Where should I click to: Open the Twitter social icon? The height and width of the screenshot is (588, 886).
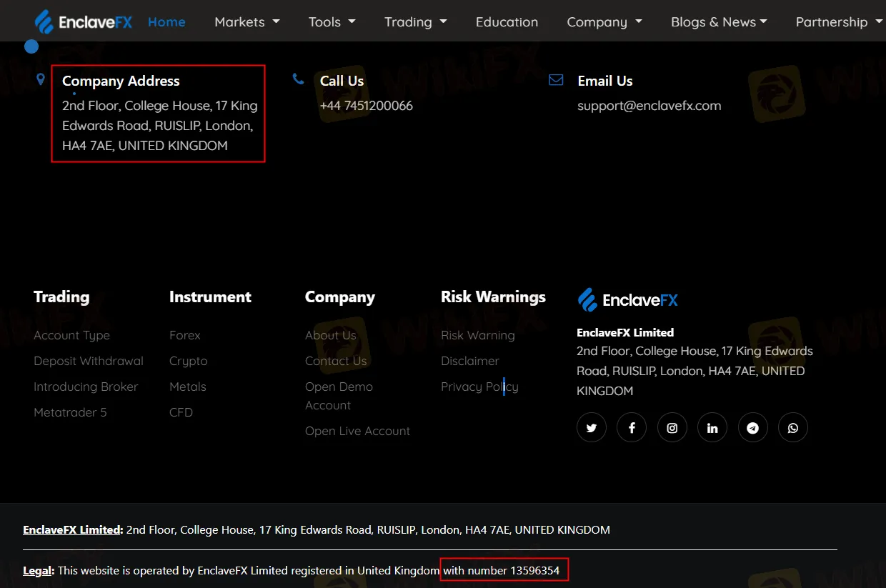[592, 428]
